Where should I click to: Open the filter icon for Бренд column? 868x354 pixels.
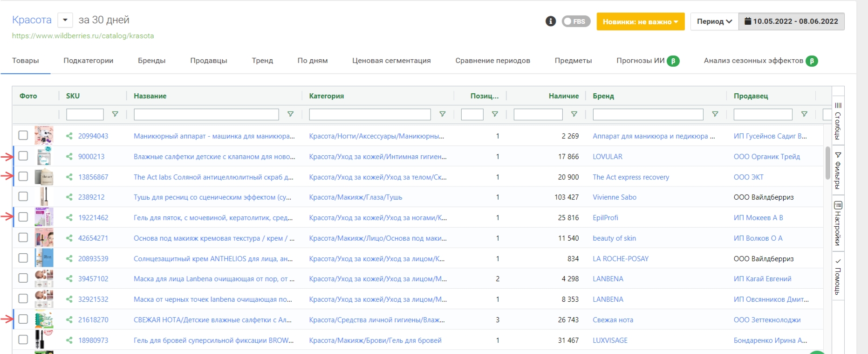click(715, 114)
